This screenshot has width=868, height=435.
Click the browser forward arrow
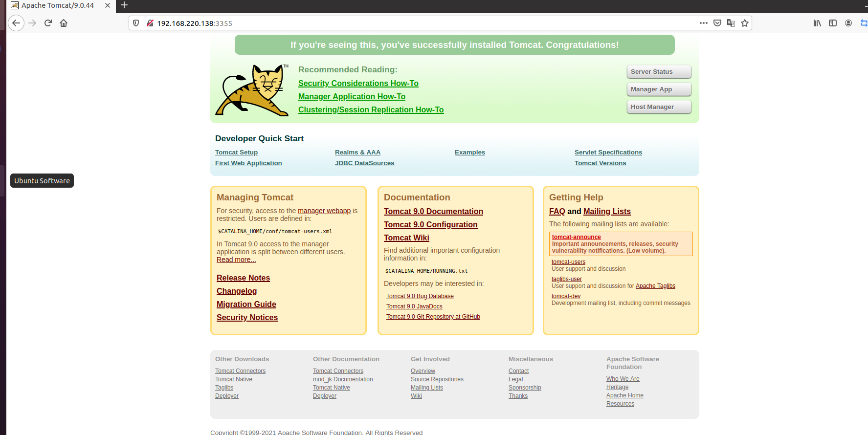click(32, 23)
